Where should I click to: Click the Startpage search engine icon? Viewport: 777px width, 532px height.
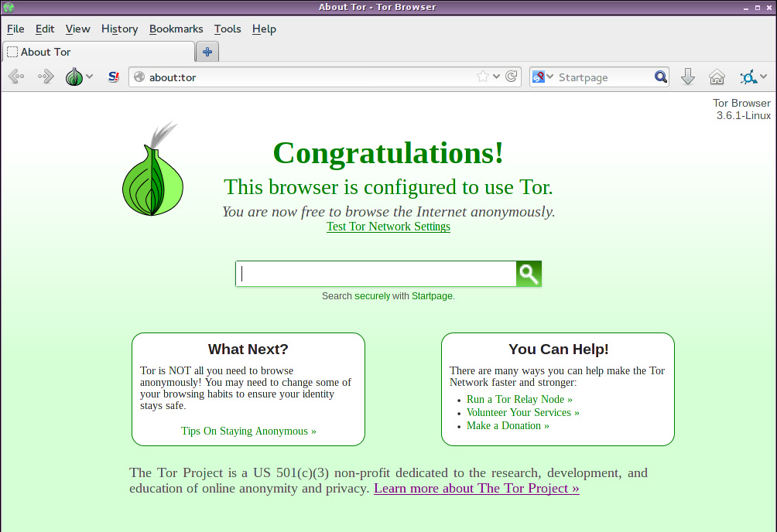(538, 77)
